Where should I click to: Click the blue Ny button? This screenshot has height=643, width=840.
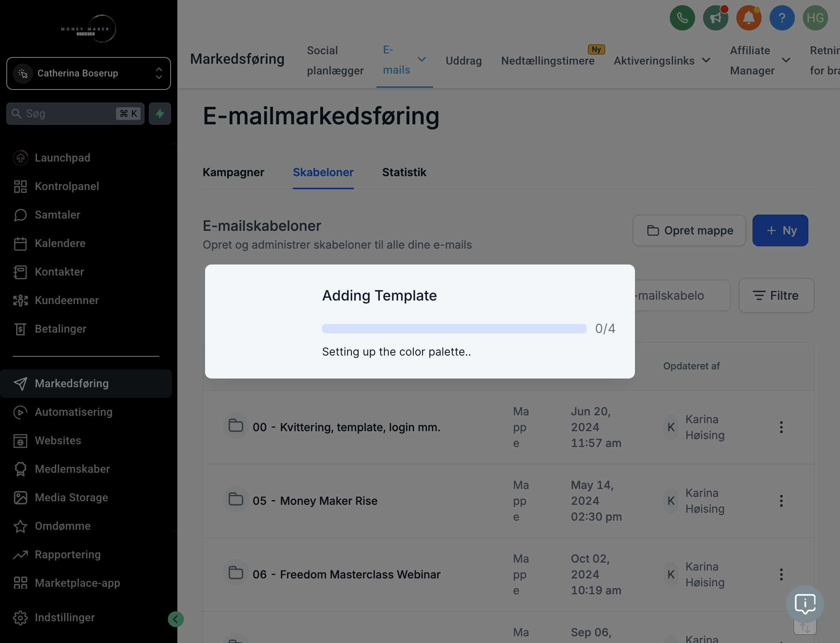[x=780, y=230]
